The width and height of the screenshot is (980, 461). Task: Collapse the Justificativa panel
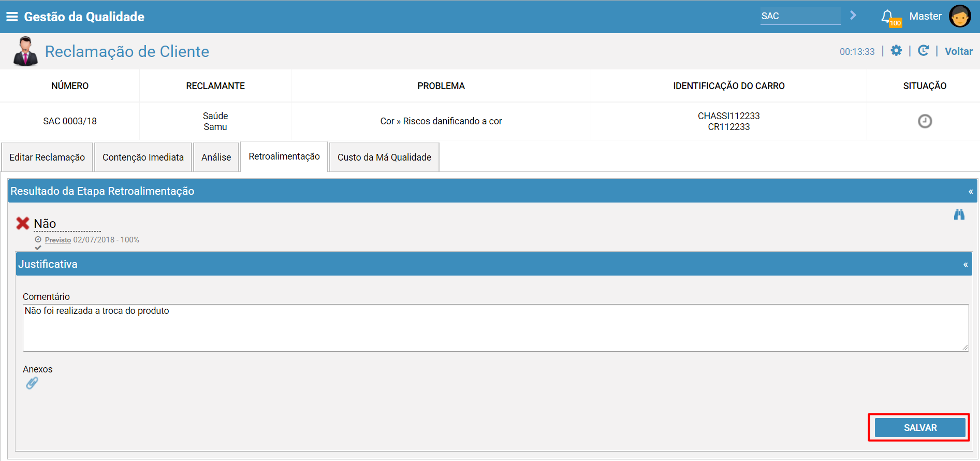966,265
